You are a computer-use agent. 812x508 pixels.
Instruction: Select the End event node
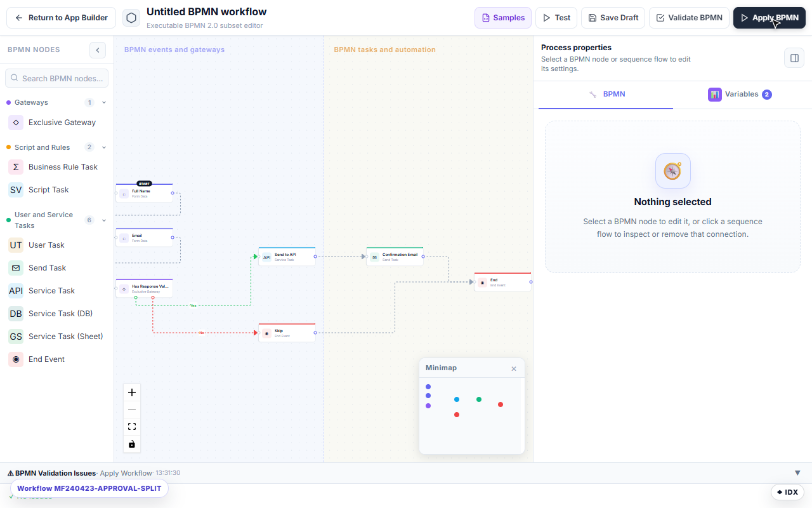[x=502, y=282]
